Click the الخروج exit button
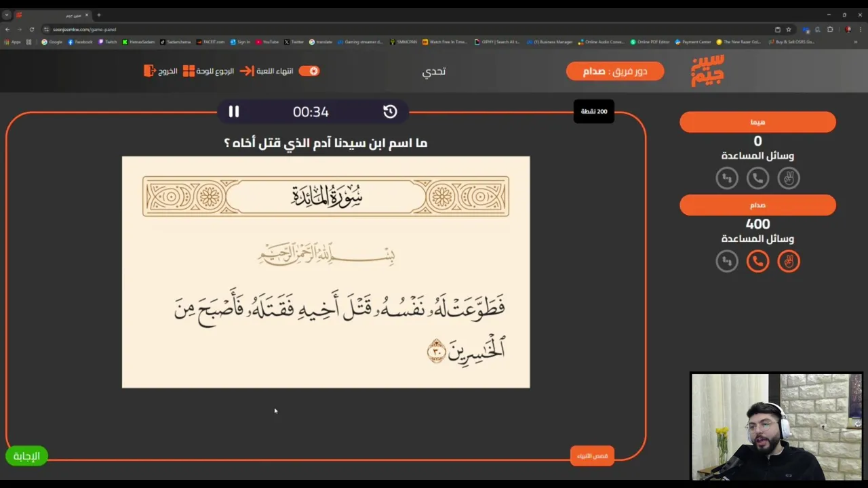This screenshot has width=868, height=488. tap(160, 71)
